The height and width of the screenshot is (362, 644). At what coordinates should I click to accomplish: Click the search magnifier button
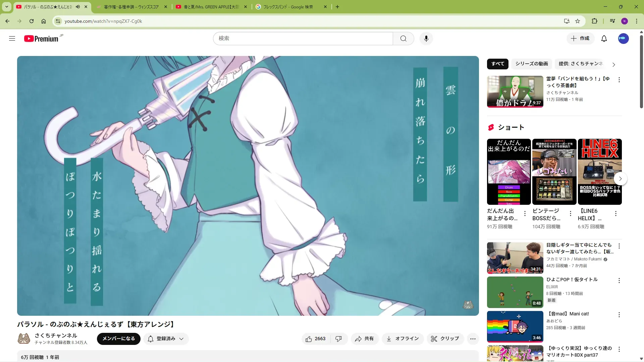click(x=403, y=39)
